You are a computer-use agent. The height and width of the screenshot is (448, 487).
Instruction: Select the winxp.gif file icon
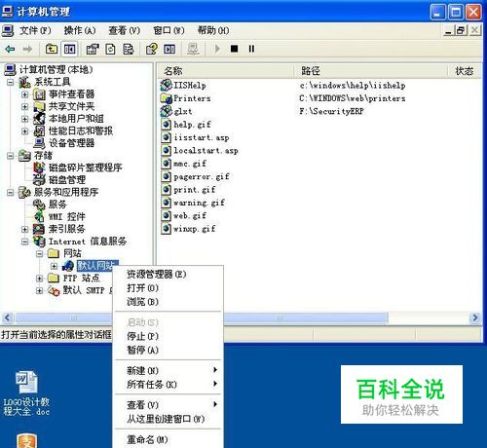[166, 229]
